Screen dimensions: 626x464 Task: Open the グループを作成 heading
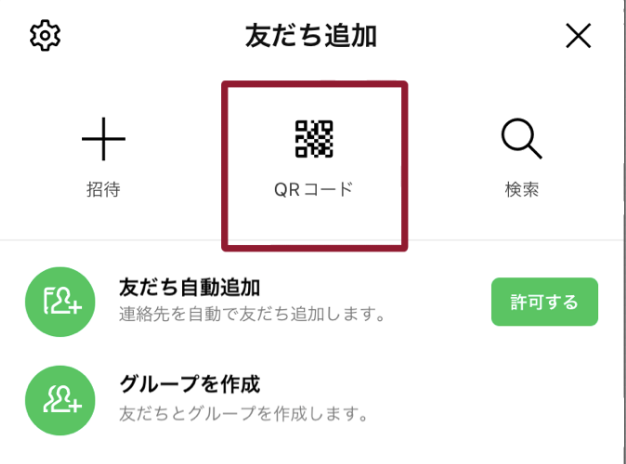pyautogui.click(x=190, y=384)
